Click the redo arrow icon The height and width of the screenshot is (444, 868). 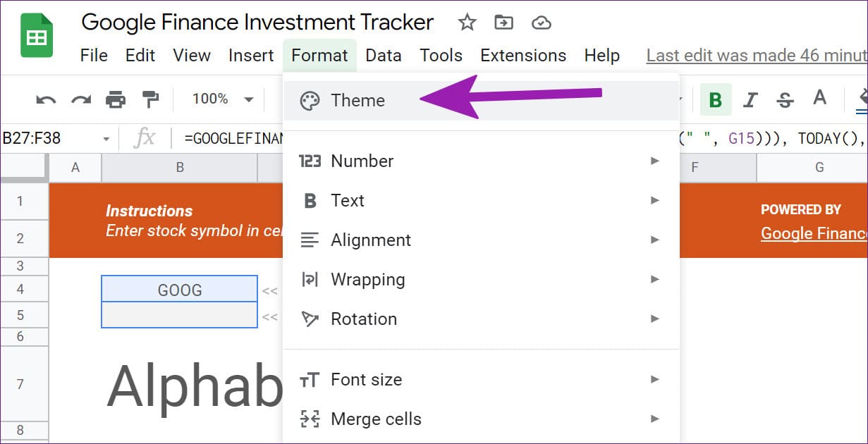pos(81,100)
